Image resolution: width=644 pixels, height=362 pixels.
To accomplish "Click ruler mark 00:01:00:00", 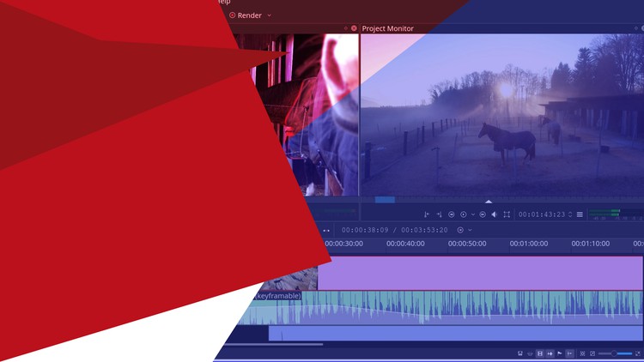I will point(529,244).
